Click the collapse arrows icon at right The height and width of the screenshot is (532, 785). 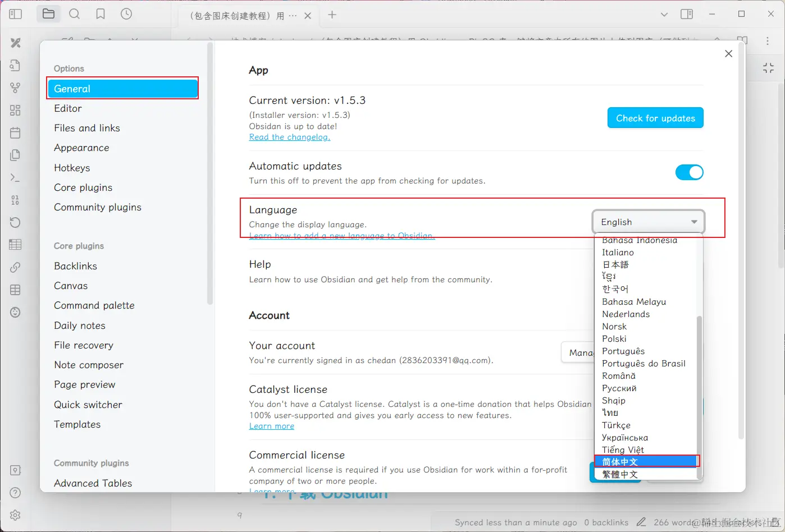[x=768, y=68]
